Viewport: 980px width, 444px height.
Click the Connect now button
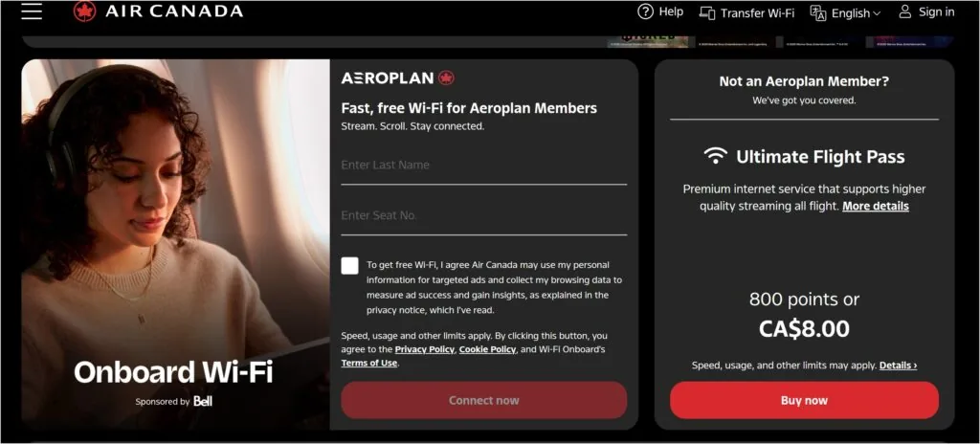[483, 400]
